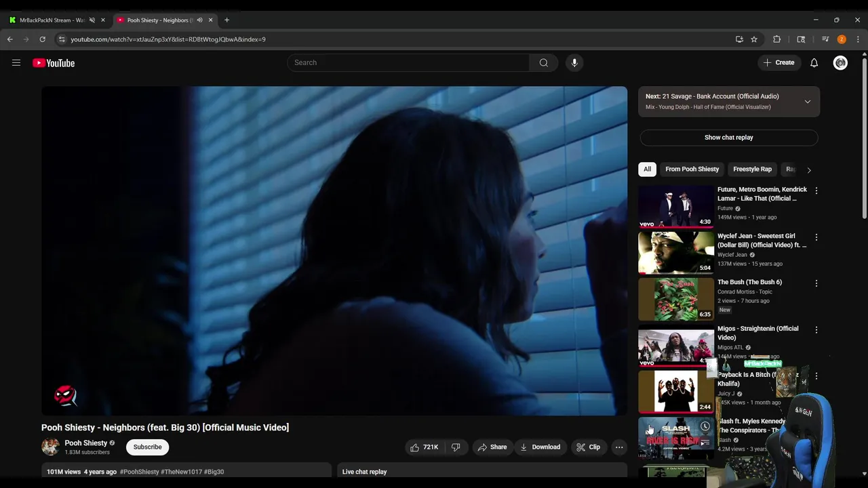
Task: Click the #PoohShiesty hashtag
Action: coord(140,472)
